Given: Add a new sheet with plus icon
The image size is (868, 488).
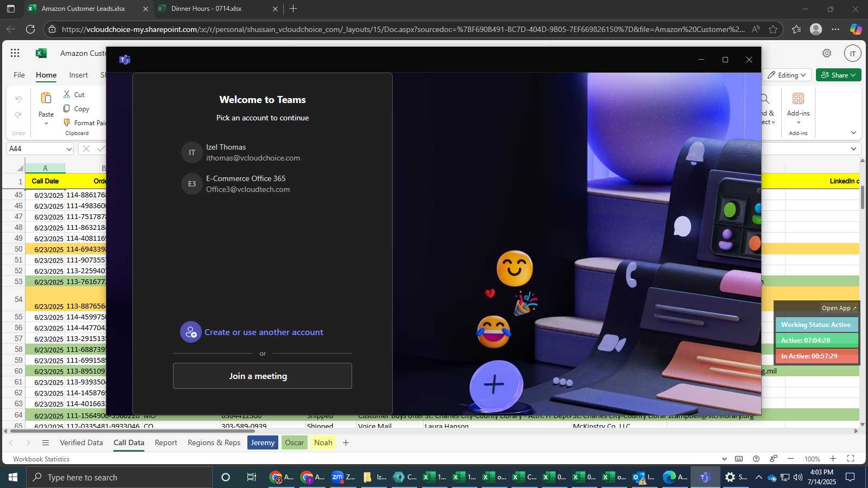Looking at the screenshot, I should click(x=346, y=442).
